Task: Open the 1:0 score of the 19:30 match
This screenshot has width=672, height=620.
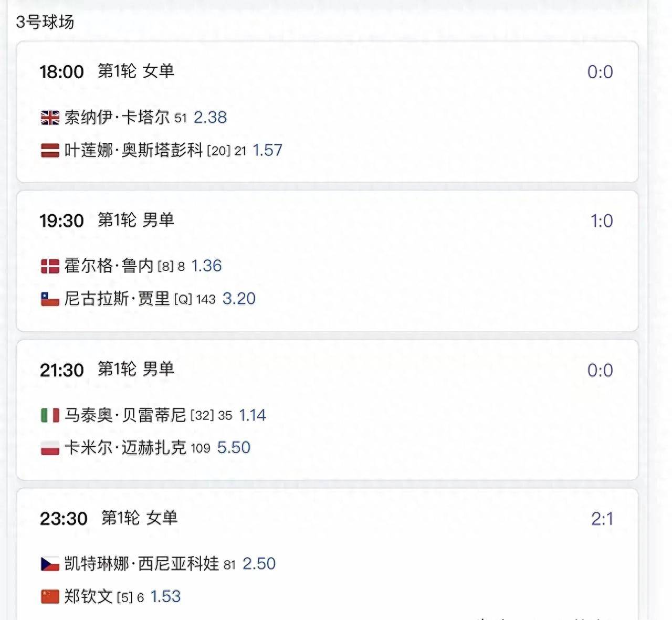Action: [x=602, y=221]
